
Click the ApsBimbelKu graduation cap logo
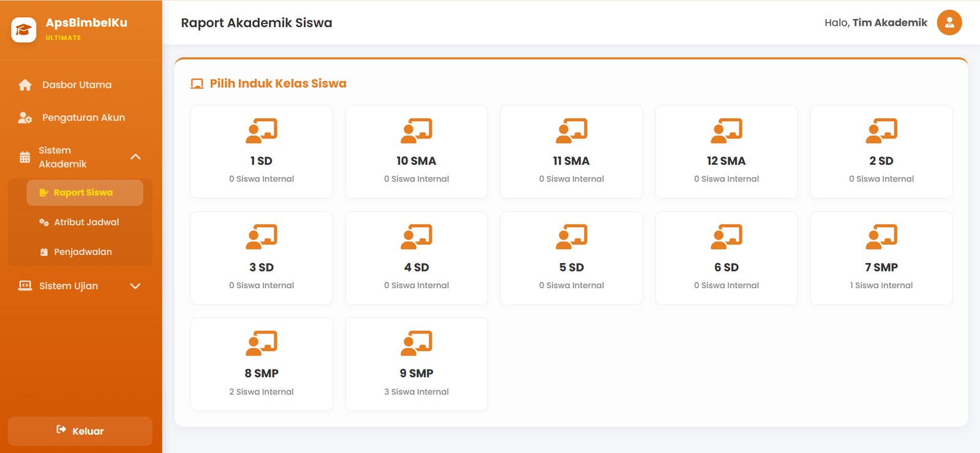click(x=24, y=29)
